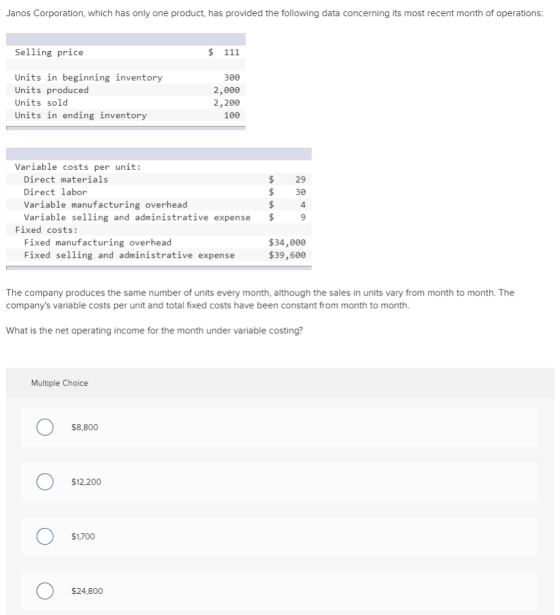
Task: Click Units in beginning inventory row
Action: [x=126, y=77]
